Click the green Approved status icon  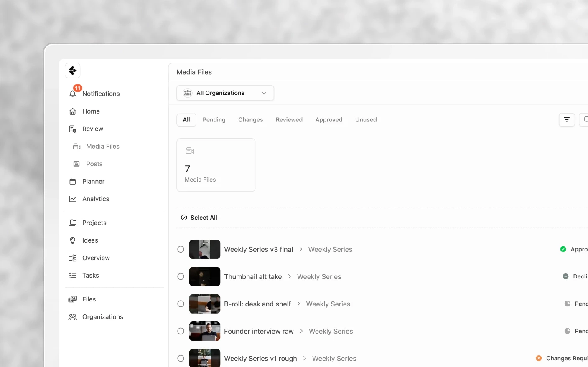point(563,249)
